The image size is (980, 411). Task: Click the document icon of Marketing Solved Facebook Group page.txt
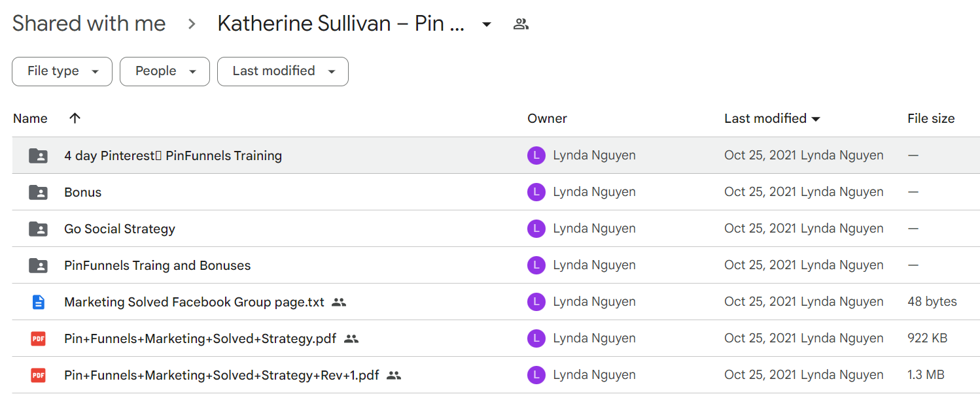point(39,302)
